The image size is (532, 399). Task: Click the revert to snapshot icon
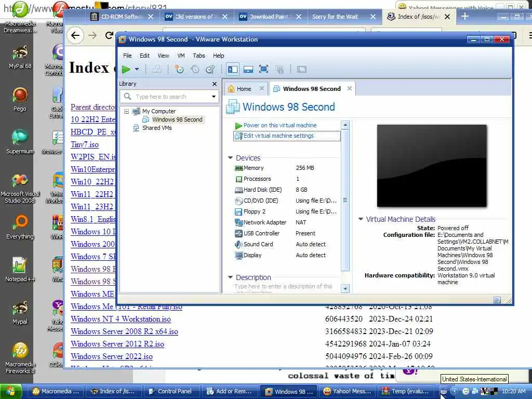pos(195,69)
